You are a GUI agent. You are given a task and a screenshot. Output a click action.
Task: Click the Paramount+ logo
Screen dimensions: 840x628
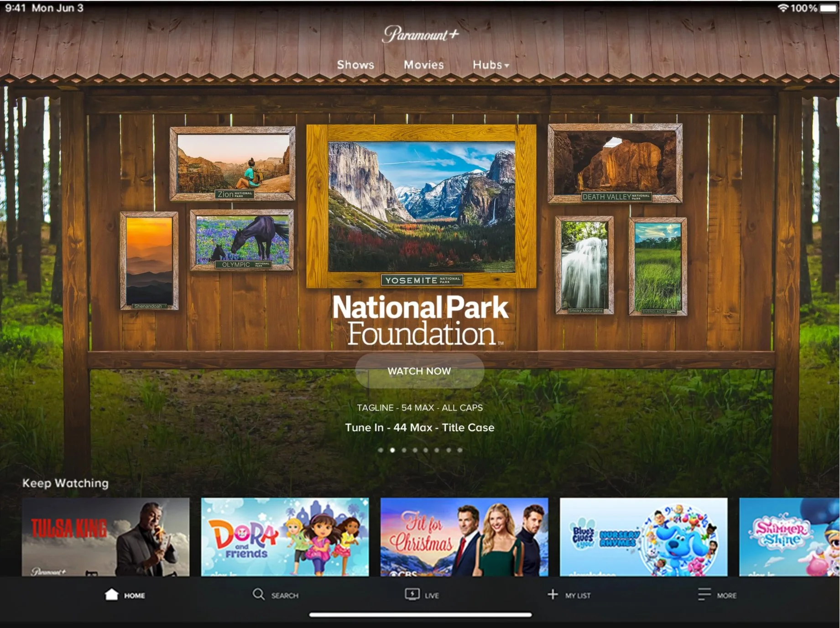tap(419, 34)
